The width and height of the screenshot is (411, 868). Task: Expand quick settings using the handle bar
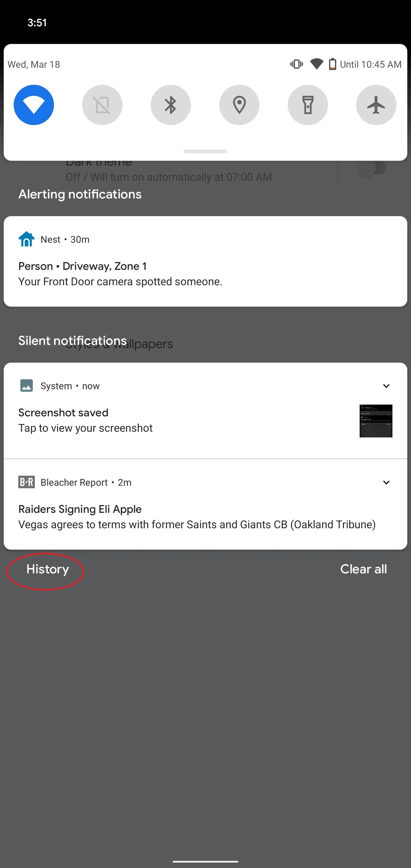tap(205, 151)
